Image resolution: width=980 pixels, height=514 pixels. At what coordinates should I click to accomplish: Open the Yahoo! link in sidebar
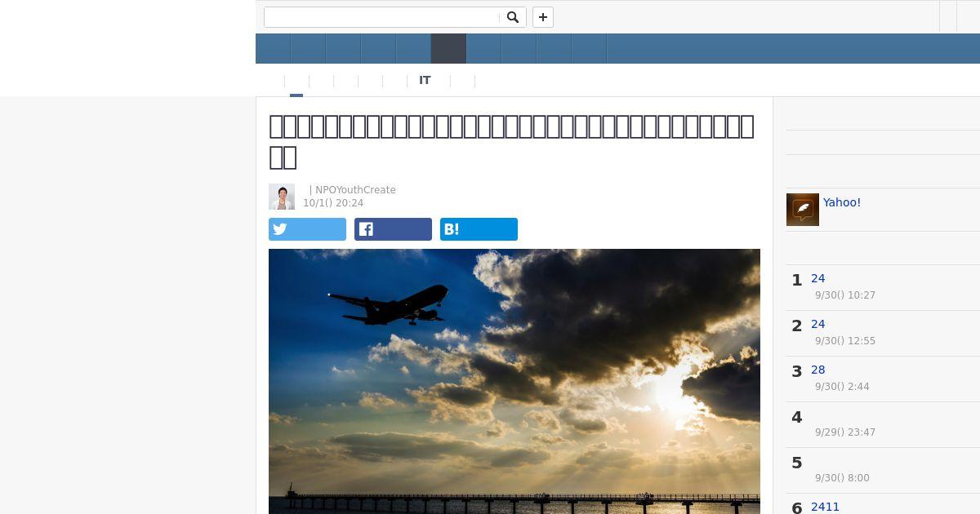[x=842, y=202]
